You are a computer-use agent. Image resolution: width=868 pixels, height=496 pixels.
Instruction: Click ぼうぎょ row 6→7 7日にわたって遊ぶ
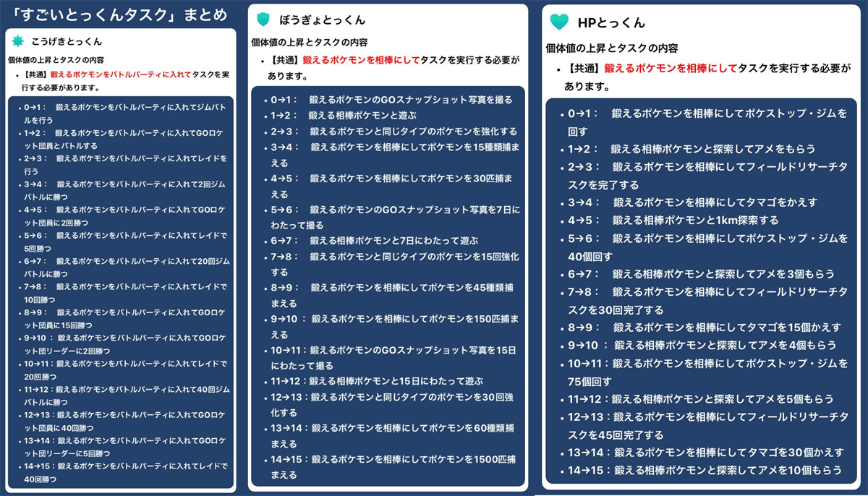pyautogui.click(x=375, y=241)
